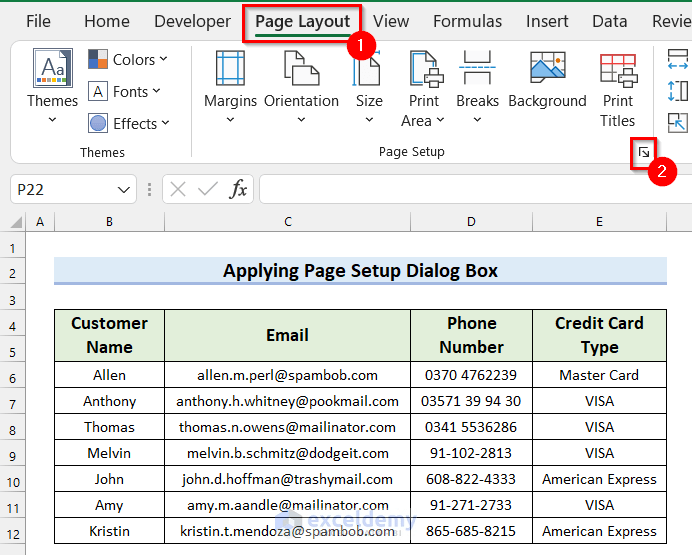Click the Credit Card Type header cell

599,335
